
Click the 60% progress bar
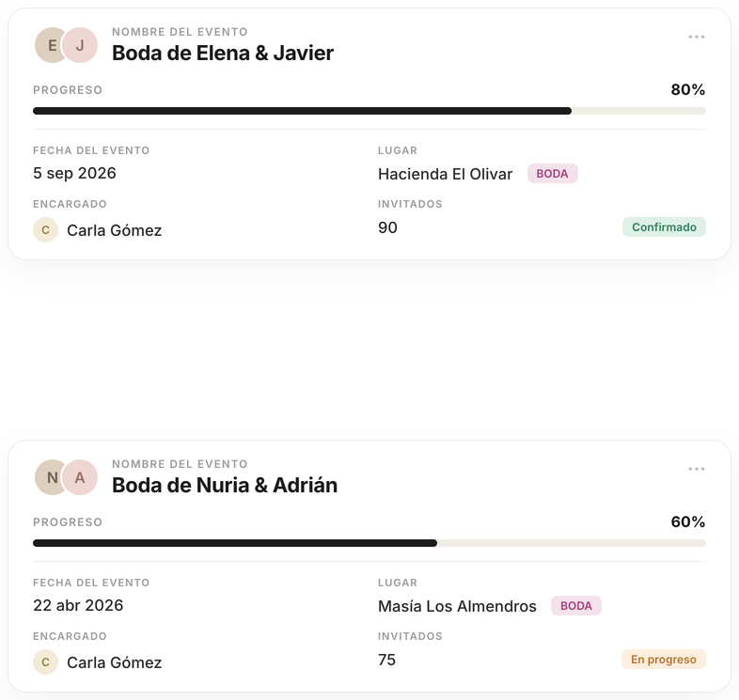[x=369, y=544]
